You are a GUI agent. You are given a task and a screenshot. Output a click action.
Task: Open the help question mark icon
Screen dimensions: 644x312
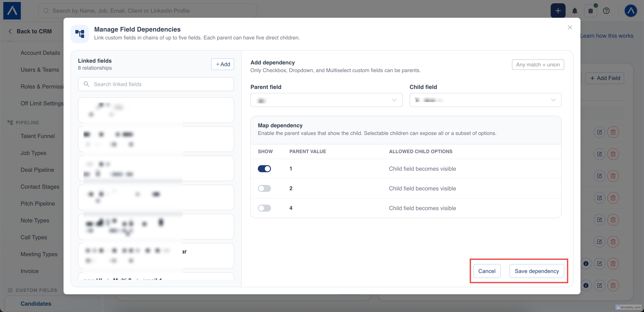606,11
